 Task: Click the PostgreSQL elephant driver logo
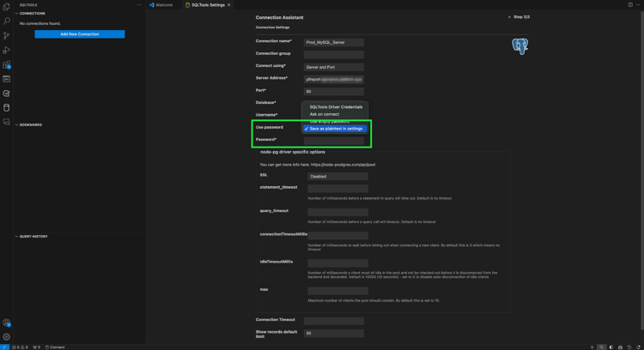click(x=519, y=46)
